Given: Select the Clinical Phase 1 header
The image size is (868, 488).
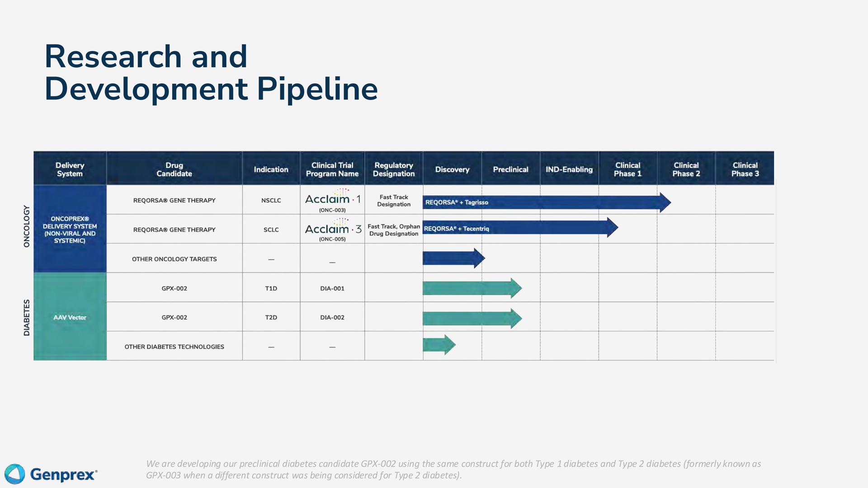Looking at the screenshot, I should [627, 169].
